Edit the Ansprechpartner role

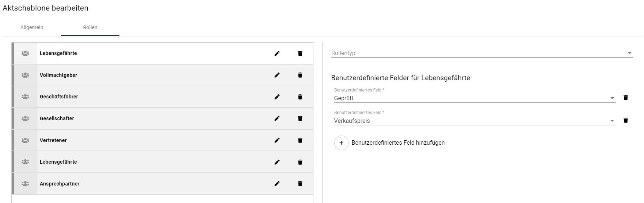pos(277,184)
